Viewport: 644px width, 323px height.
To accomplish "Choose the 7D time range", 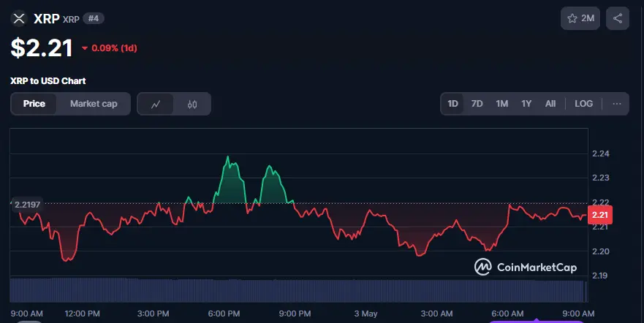I will 477,104.
